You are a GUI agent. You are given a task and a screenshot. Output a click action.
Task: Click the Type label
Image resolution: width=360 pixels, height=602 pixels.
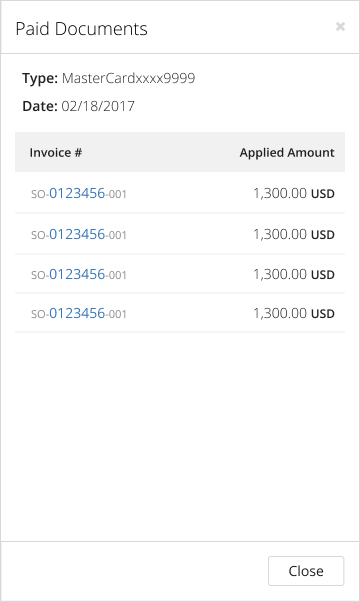pos(40,78)
